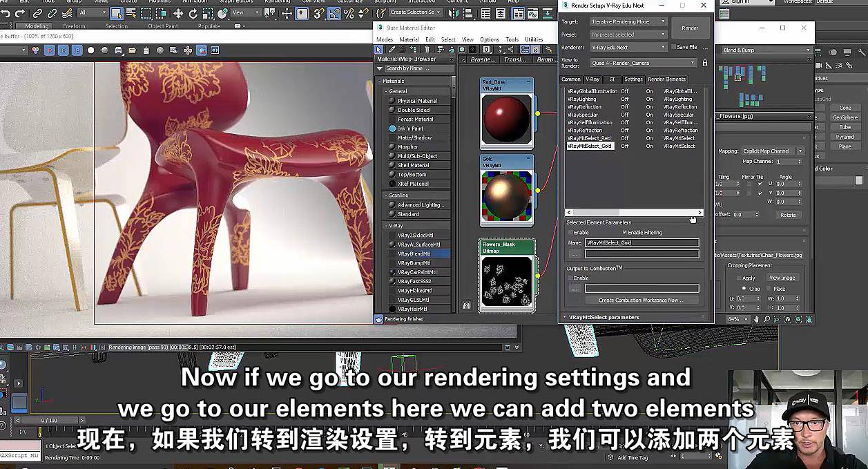
Task: Open the Blend & Bump workspace dropdown
Action: [765, 49]
